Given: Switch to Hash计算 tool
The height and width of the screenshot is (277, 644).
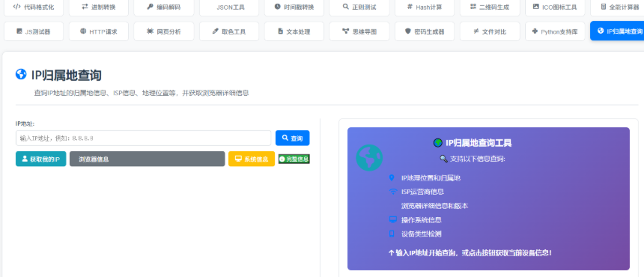Looking at the screenshot, I should click(x=425, y=7).
